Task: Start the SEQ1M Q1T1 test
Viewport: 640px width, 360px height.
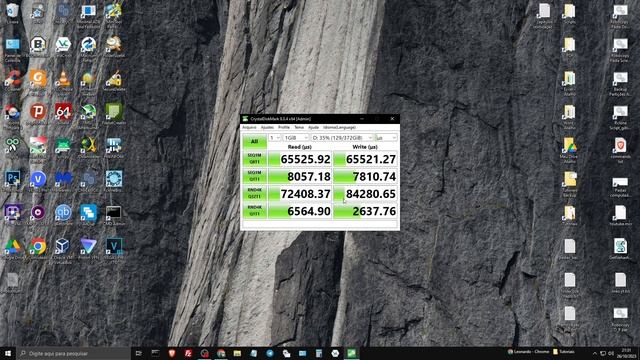Action: pyautogui.click(x=254, y=176)
